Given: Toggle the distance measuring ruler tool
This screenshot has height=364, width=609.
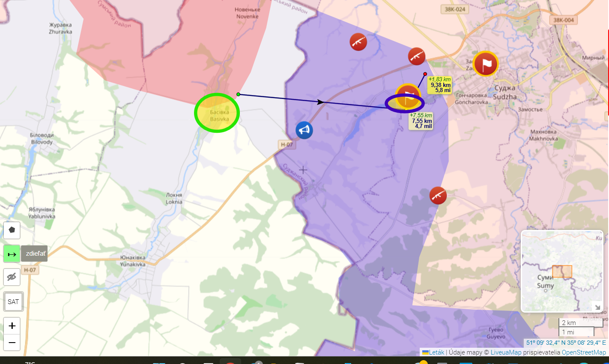Looking at the screenshot, I should point(12,254).
